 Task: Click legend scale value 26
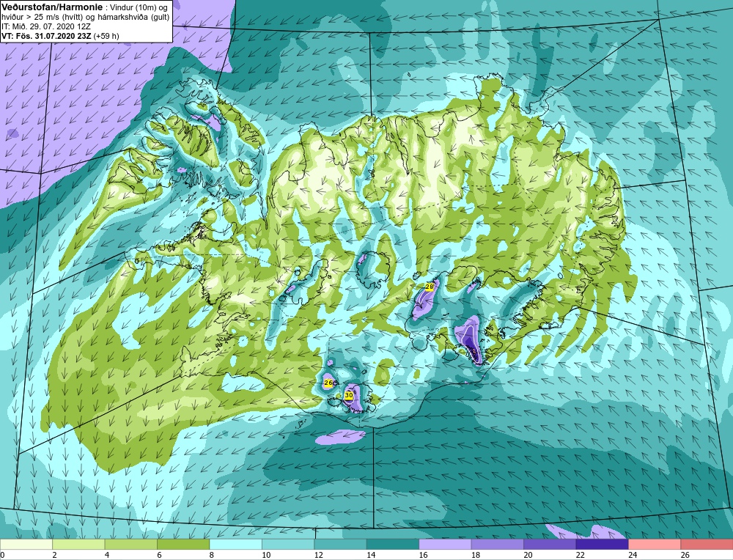coord(685,555)
